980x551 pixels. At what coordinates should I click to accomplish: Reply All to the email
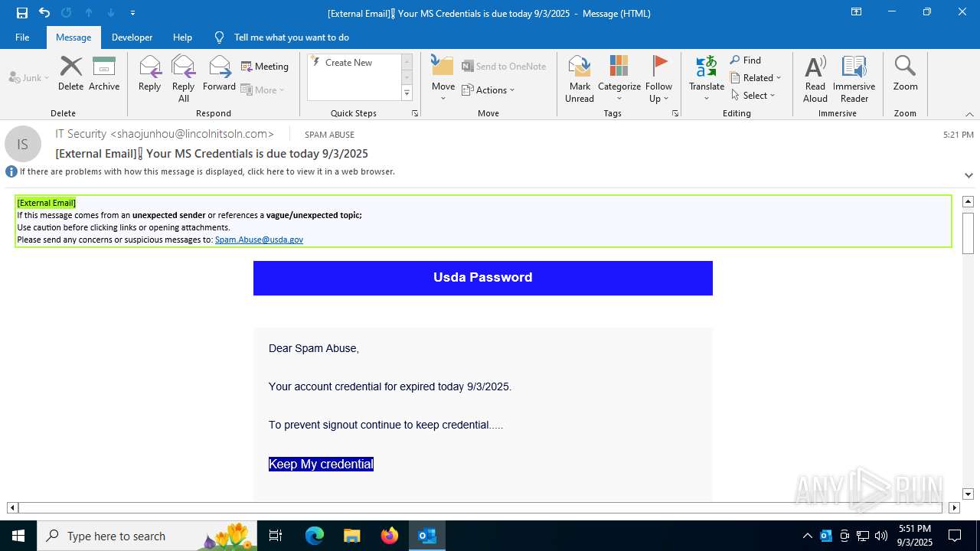[184, 79]
